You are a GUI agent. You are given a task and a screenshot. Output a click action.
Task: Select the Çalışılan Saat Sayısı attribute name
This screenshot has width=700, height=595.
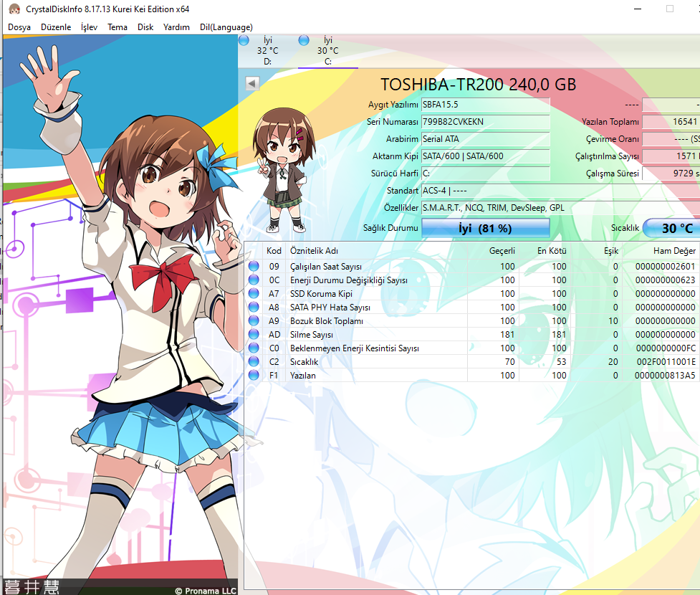(325, 267)
